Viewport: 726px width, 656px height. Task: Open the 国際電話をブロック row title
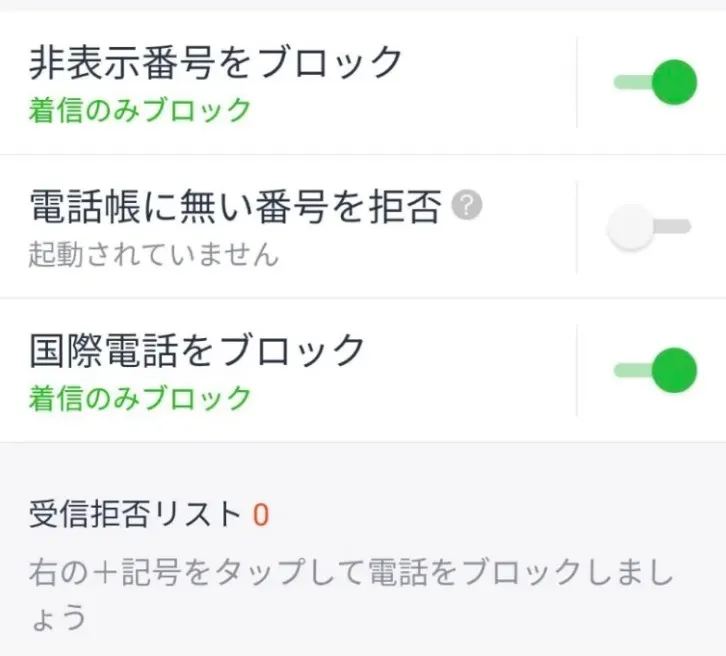click(197, 351)
